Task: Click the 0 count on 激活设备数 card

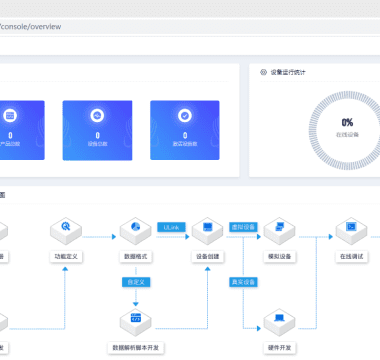Action: [x=185, y=135]
